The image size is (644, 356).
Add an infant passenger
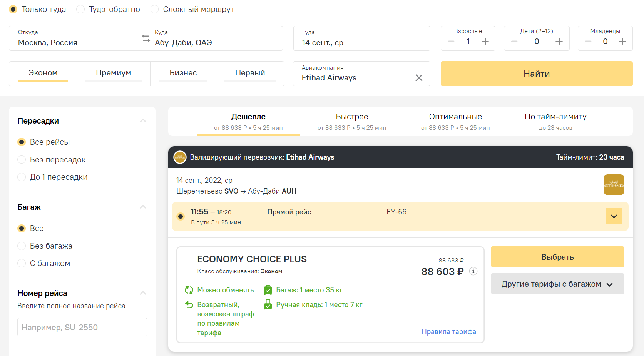point(622,42)
